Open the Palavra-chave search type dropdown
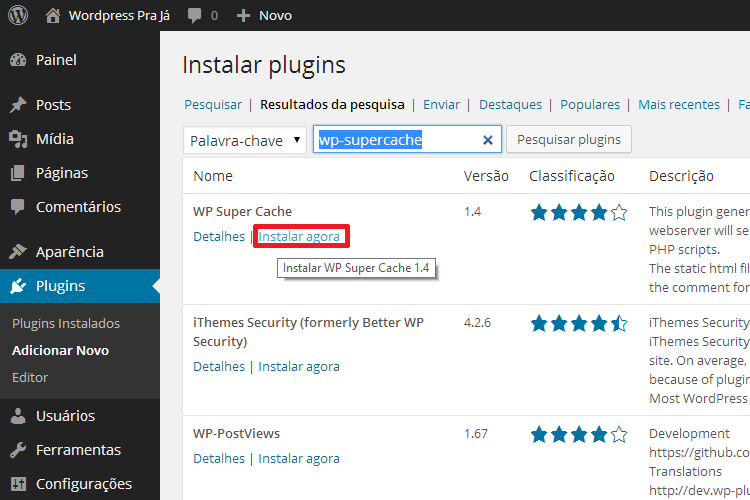 (x=244, y=141)
